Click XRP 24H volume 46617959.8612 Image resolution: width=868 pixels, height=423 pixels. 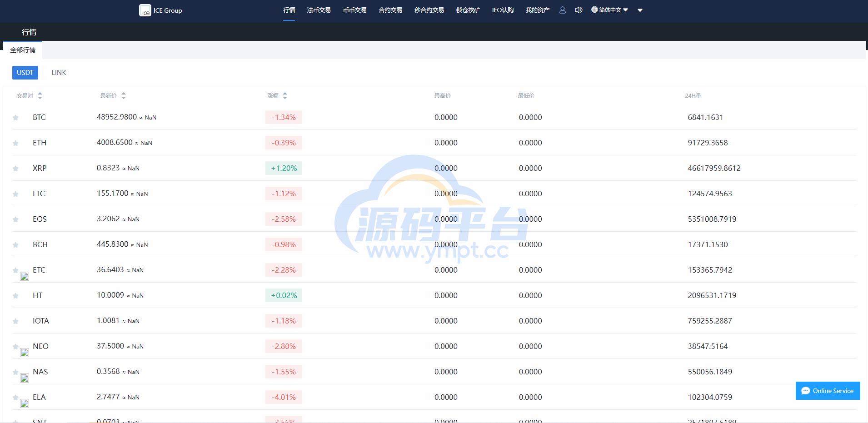[714, 168]
